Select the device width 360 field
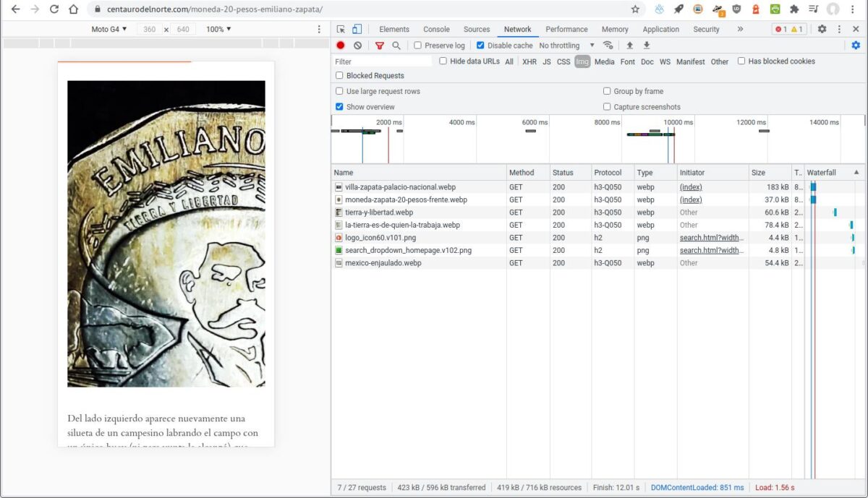Screen dimensions: 868x498 click(x=149, y=29)
